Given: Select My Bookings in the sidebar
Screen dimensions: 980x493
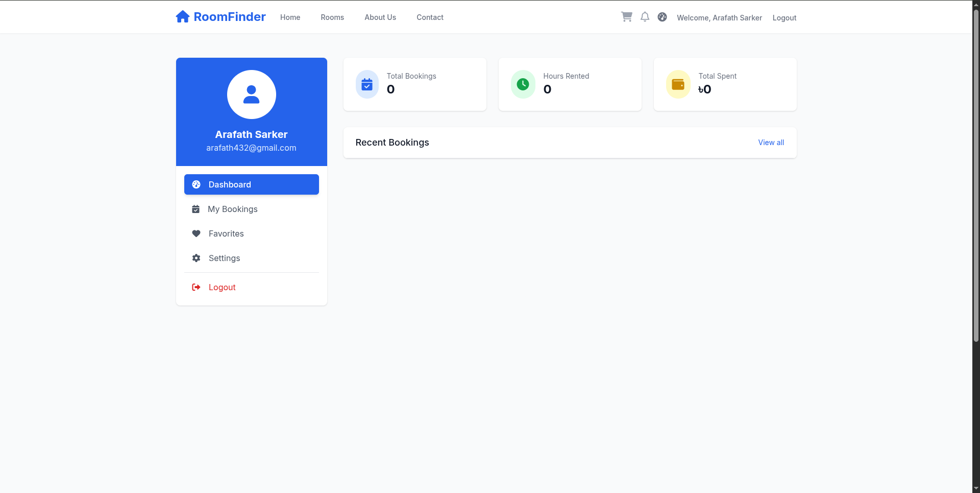Looking at the screenshot, I should pyautogui.click(x=232, y=209).
